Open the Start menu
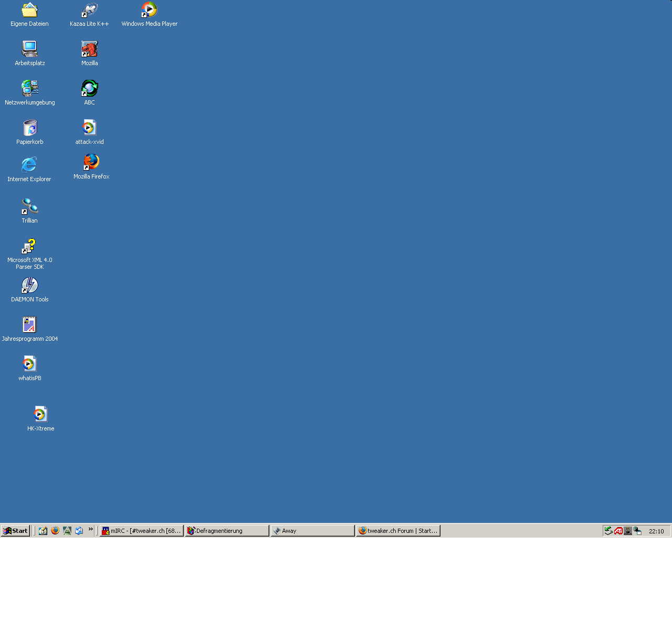Image resolution: width=672 pixels, height=630 pixels. point(15,531)
